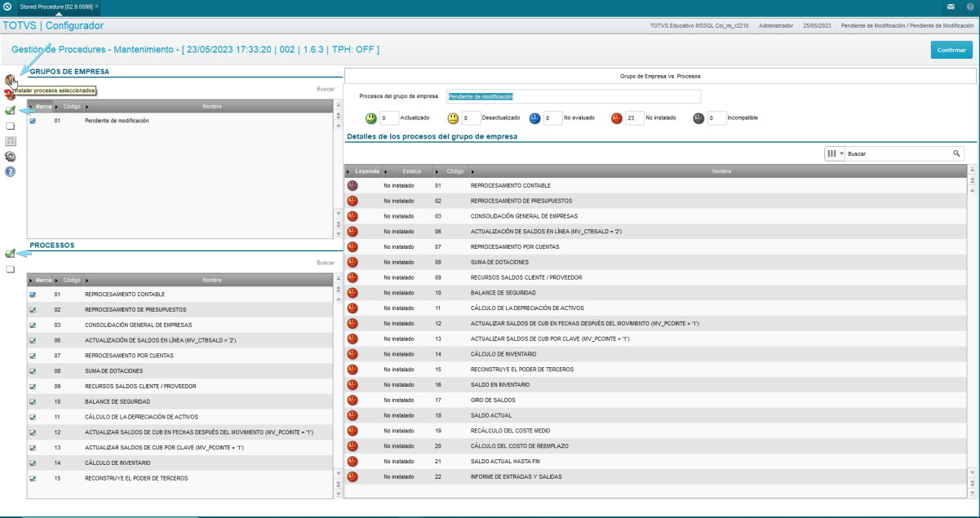
Task: Click the install selected processes icon
Action: (10, 80)
